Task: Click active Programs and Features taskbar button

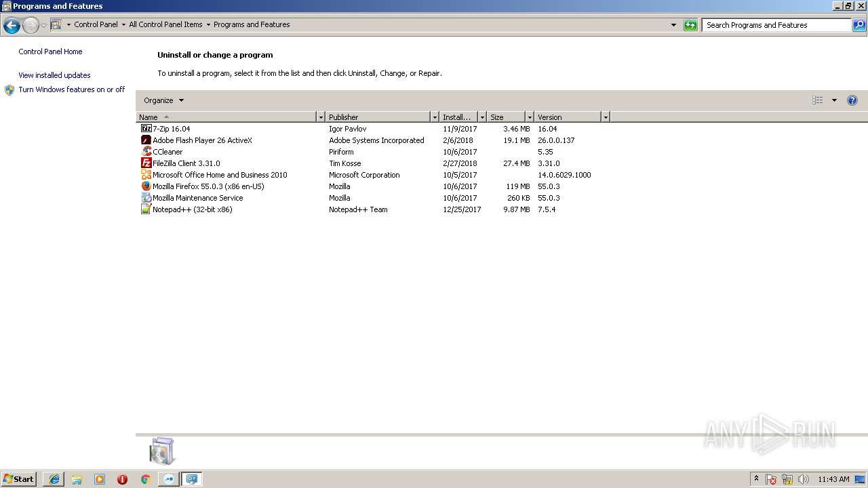Action: click(192, 479)
